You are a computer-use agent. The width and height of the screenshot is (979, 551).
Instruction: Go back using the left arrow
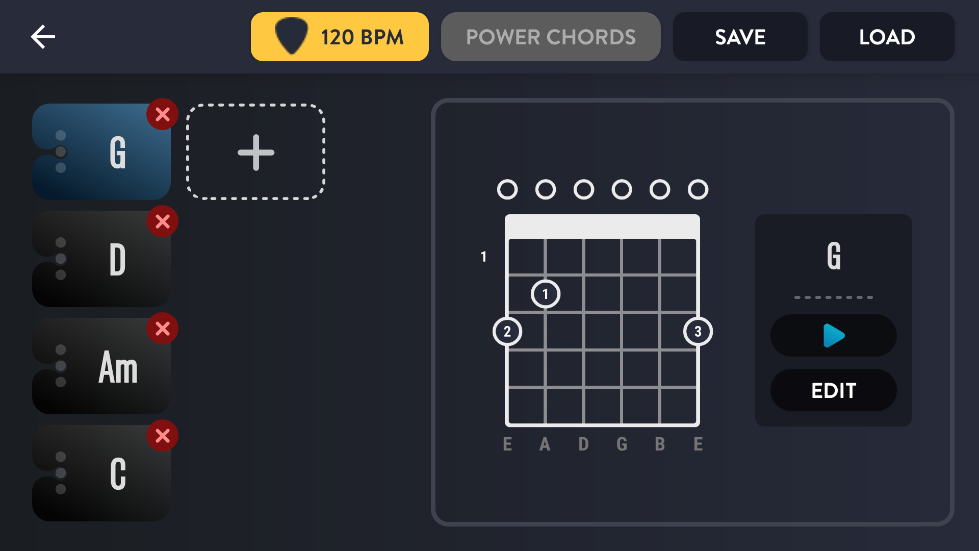click(x=43, y=37)
